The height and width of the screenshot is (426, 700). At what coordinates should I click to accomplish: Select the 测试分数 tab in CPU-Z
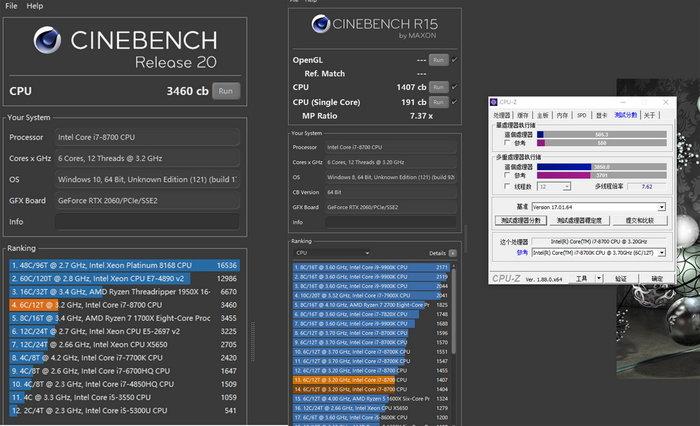pos(625,115)
